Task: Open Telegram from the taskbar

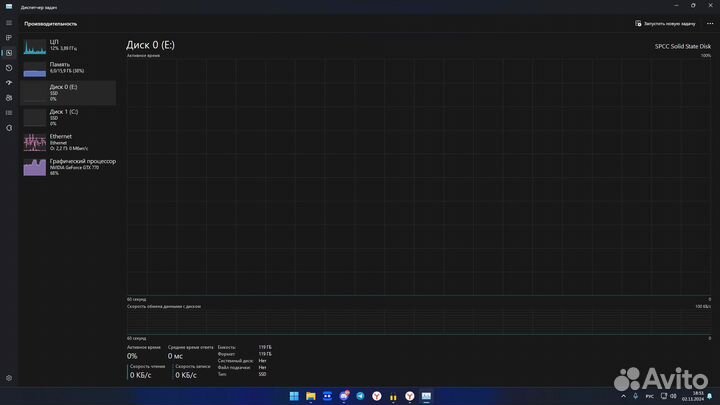Action: point(360,397)
